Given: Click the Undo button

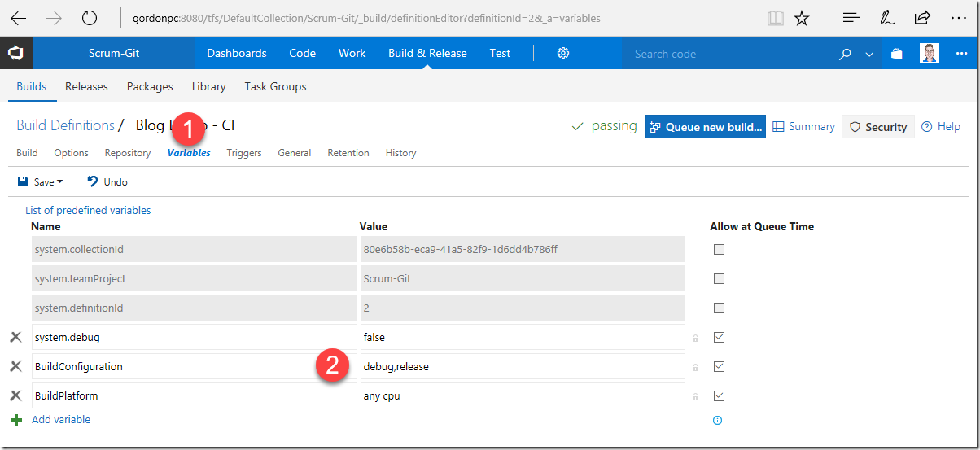Looking at the screenshot, I should coord(107,181).
